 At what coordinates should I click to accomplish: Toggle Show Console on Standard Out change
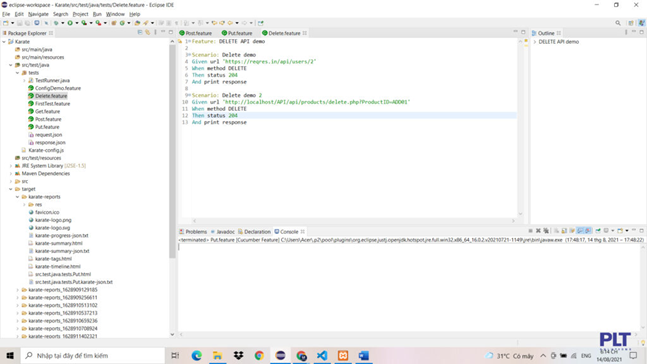point(580,231)
